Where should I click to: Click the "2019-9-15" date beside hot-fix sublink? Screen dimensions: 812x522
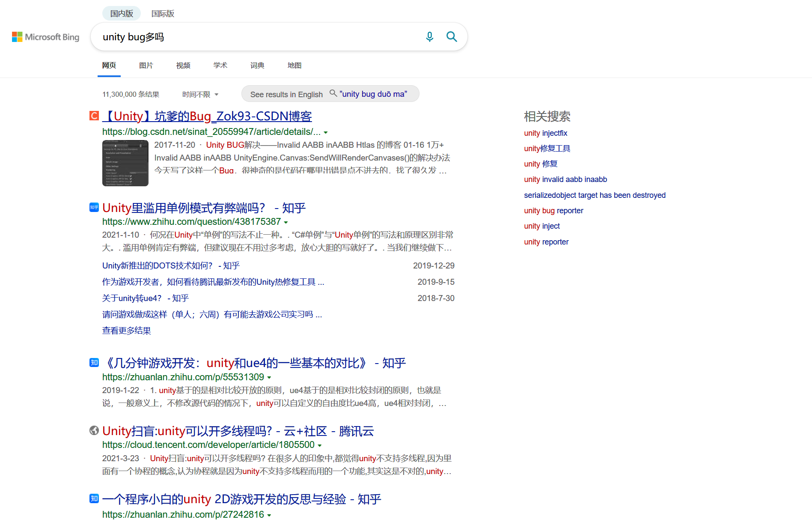point(436,282)
